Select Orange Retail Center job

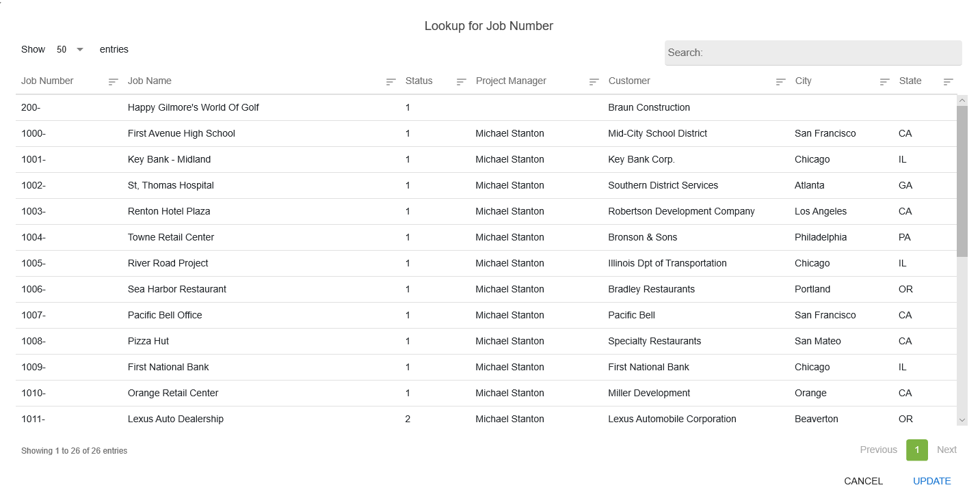click(x=173, y=393)
